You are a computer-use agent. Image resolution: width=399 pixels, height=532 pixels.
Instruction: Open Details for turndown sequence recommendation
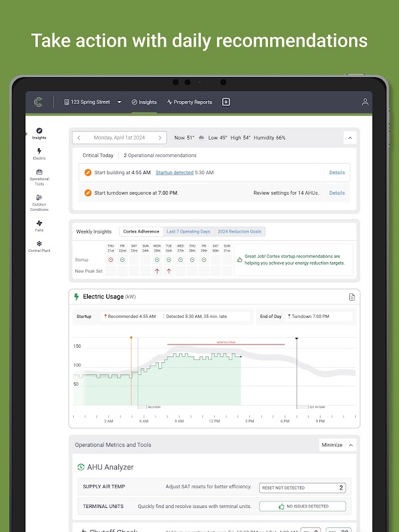coord(337,193)
